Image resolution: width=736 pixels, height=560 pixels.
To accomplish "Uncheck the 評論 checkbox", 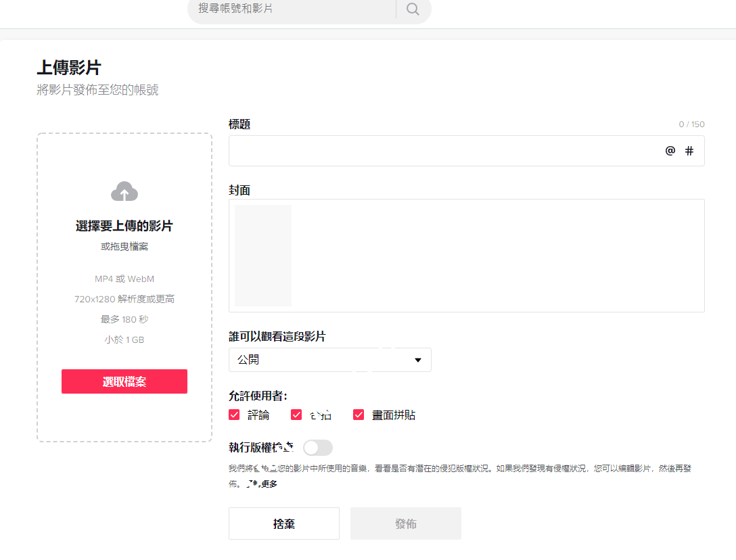I will click(x=234, y=415).
